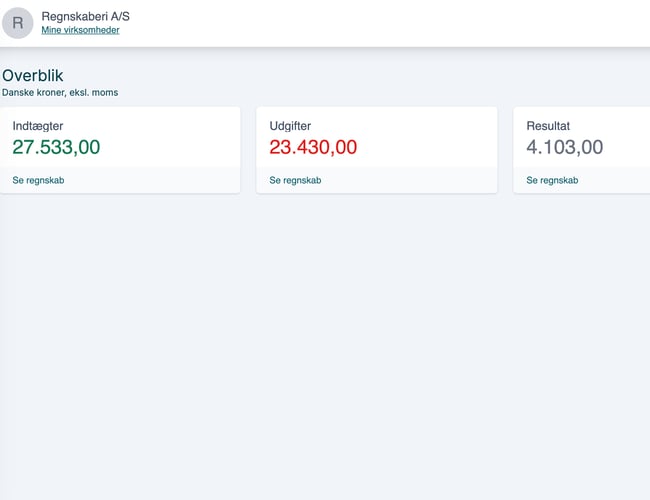Click the blank area below the cards

[325, 350]
